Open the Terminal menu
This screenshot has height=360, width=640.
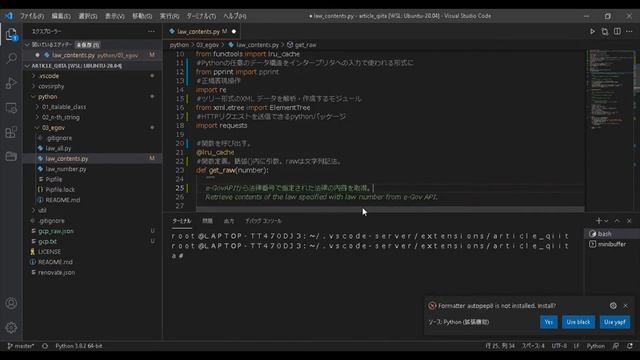click(x=201, y=16)
